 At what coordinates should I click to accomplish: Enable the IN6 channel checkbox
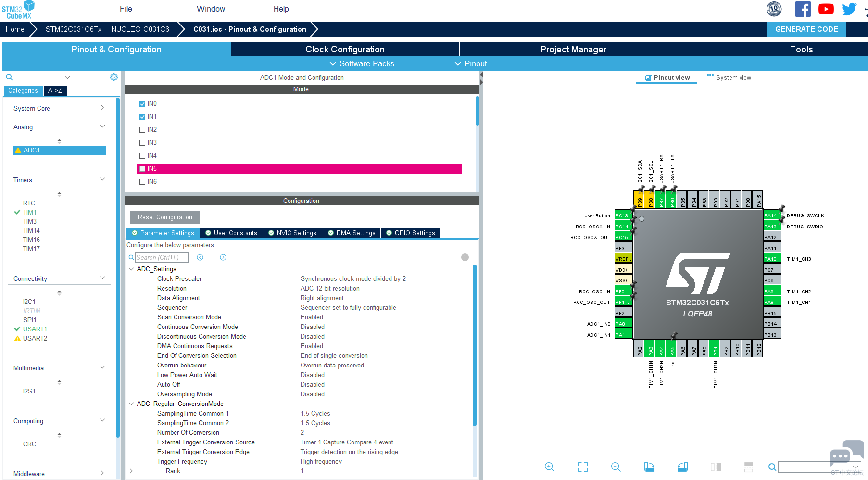coord(142,182)
